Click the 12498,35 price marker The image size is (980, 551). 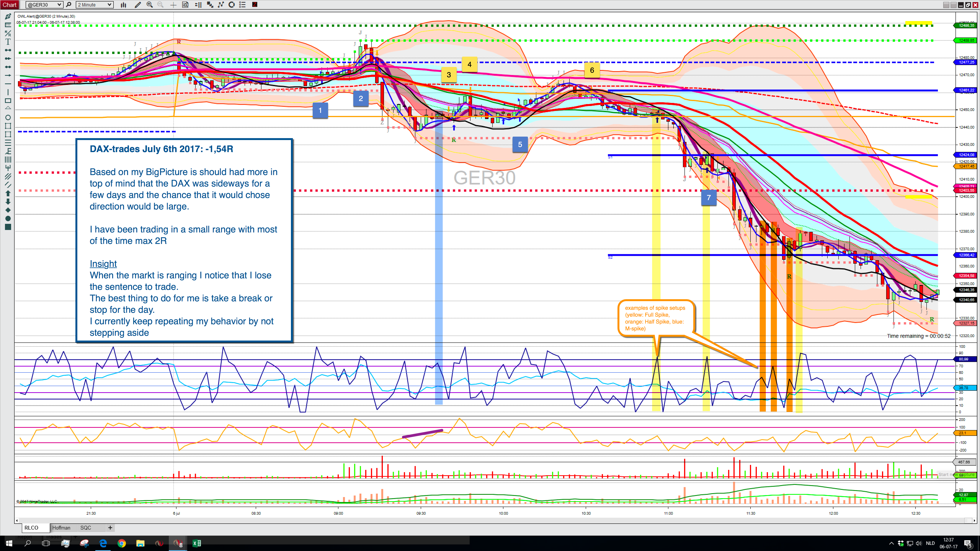(x=966, y=25)
